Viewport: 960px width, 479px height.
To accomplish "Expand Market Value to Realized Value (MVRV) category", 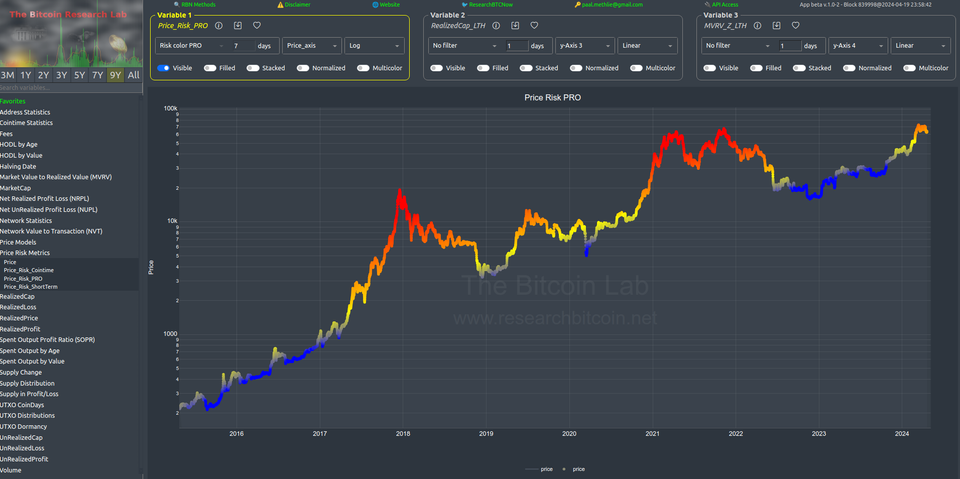I will click(56, 177).
